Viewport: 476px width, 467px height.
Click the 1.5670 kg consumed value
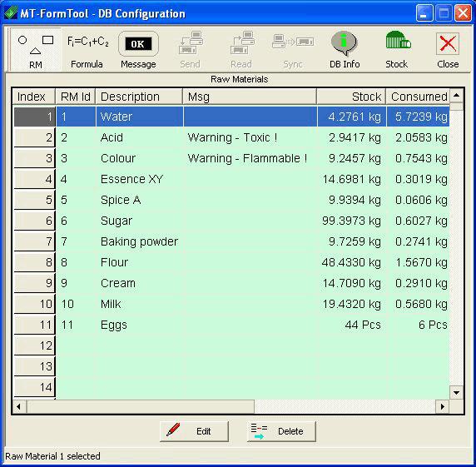pos(421,262)
